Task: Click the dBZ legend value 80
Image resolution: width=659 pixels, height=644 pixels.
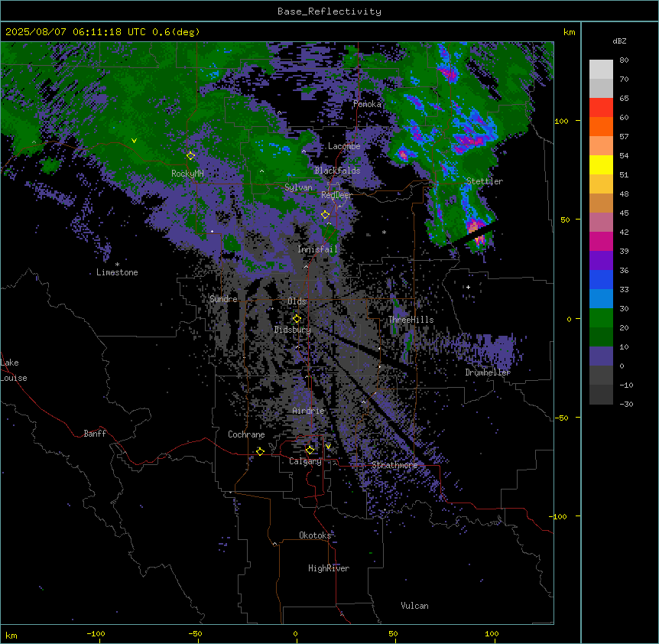Action: (624, 60)
